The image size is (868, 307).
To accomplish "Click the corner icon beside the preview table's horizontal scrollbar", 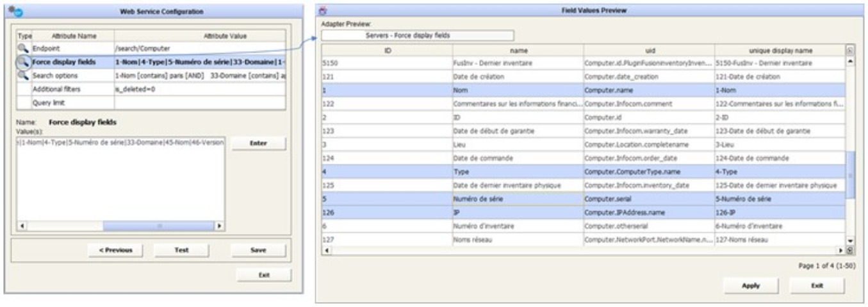I will (x=850, y=250).
